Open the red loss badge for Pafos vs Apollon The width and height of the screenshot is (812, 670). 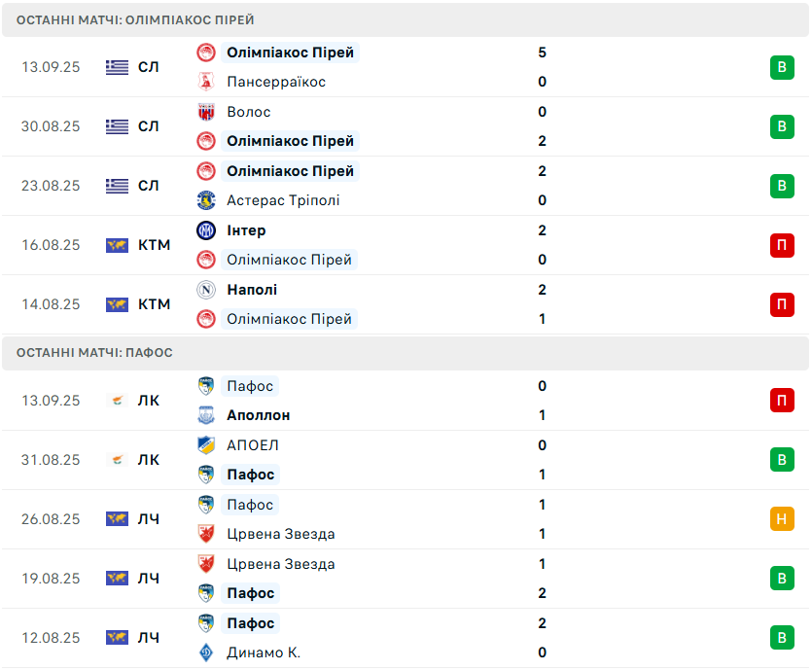click(782, 401)
